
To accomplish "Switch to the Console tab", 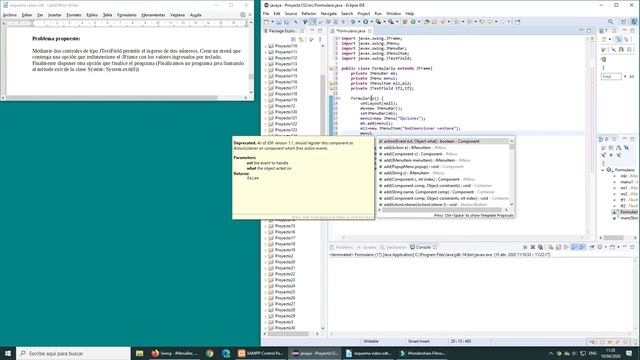I will point(423,247).
